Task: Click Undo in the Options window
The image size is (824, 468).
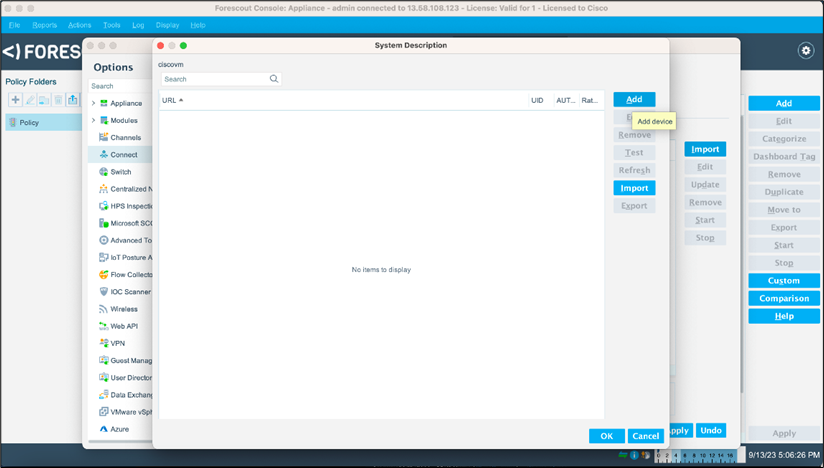Action: click(711, 430)
